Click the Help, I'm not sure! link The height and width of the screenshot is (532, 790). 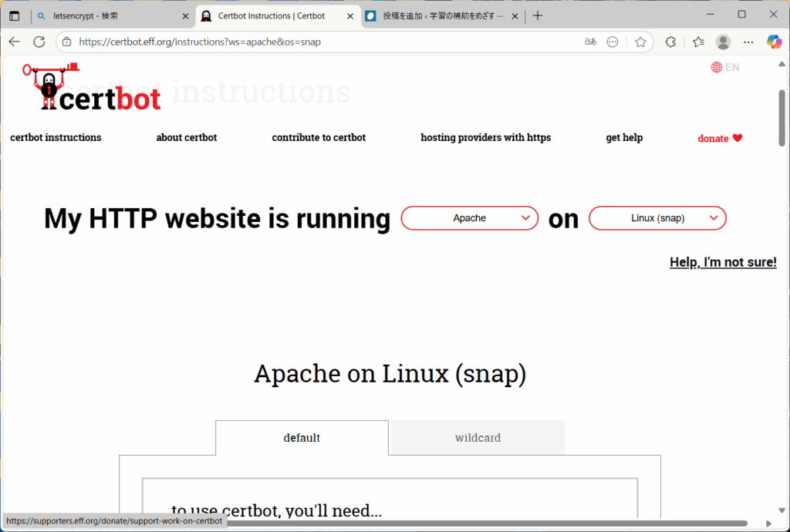723,261
